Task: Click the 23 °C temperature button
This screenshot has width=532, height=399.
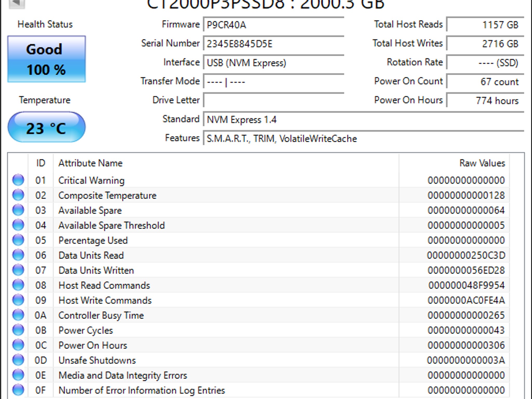Action: 46,127
